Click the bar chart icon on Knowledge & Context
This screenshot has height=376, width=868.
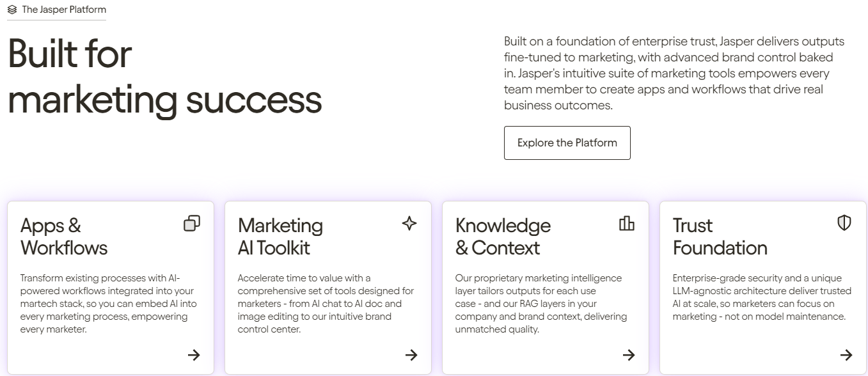pos(627,223)
